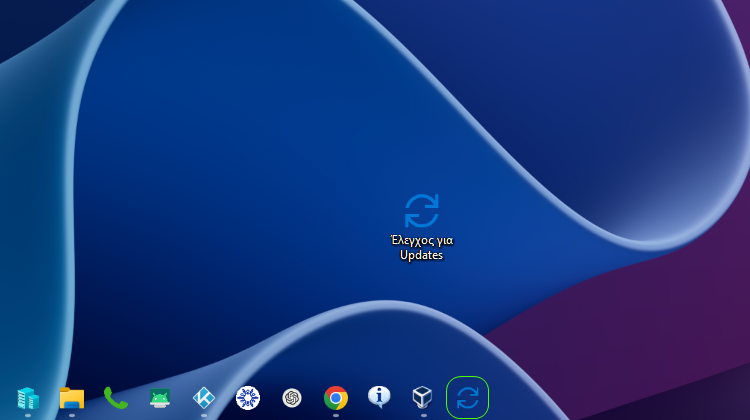Image resolution: width=750 pixels, height=420 pixels.
Task: Open ChatGPT from the taskbar
Action: click(x=292, y=398)
